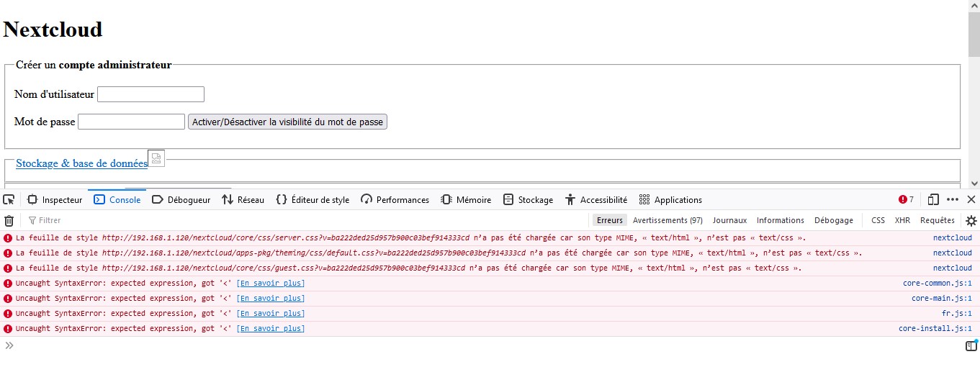Toggle responsive design mode icon
The height and width of the screenshot is (367, 980).
coord(933,199)
